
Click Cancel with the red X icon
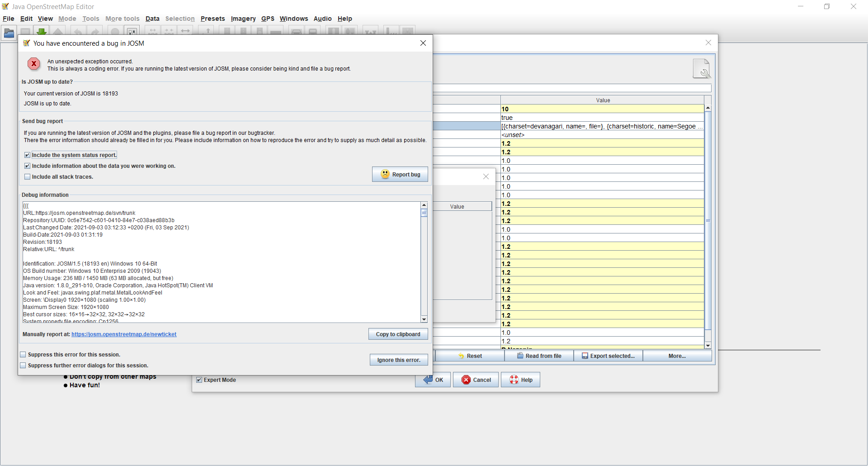[x=476, y=380]
